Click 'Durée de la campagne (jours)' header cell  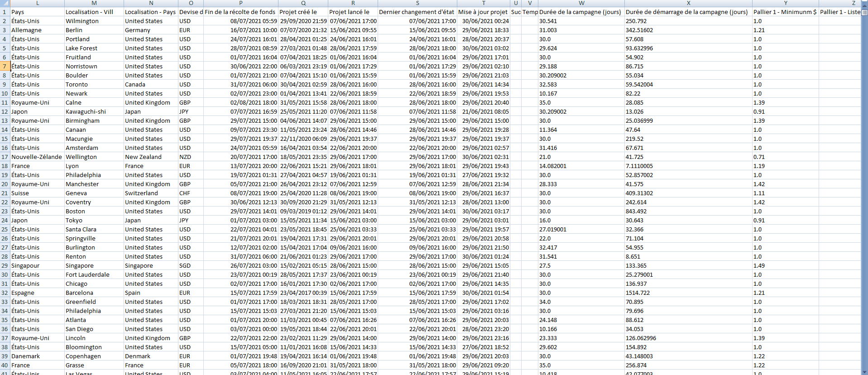point(581,12)
